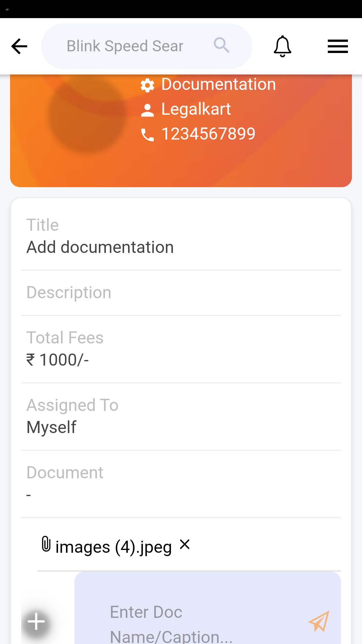Click the Documentation gear icon

(x=147, y=85)
